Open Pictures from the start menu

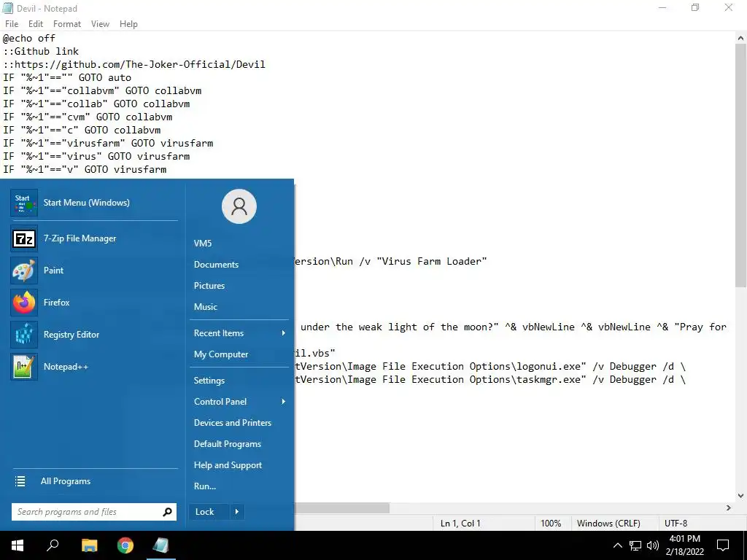coord(209,286)
